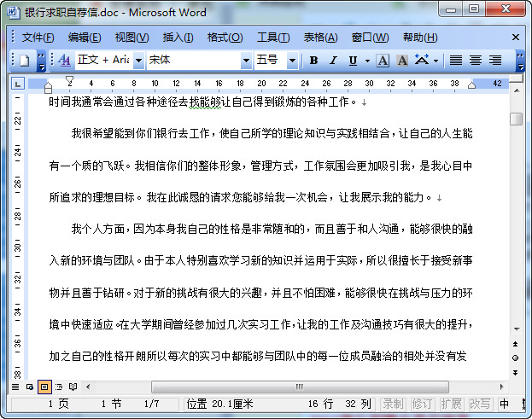This screenshot has height=419, width=532.
Task: Align text right
Action: click(495, 61)
